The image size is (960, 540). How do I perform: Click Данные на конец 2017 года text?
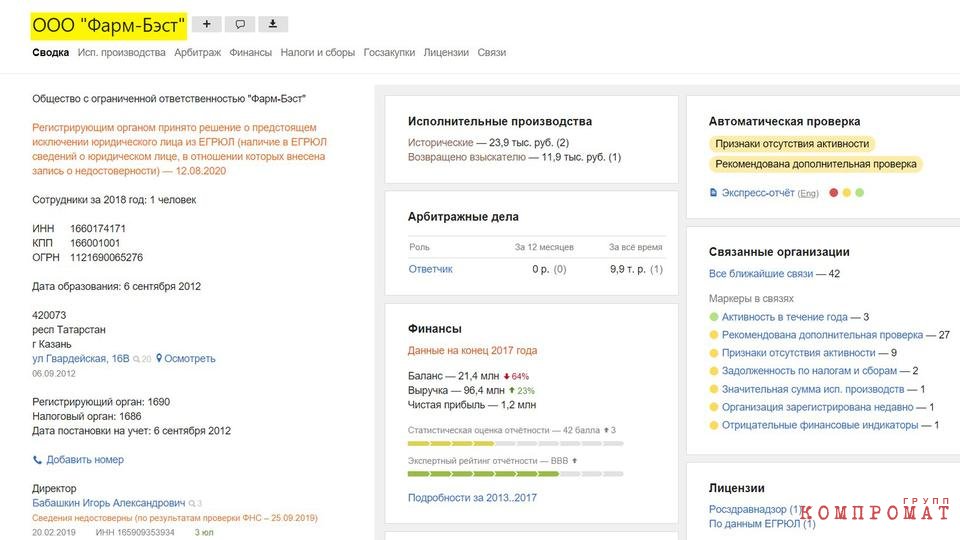[x=472, y=351]
